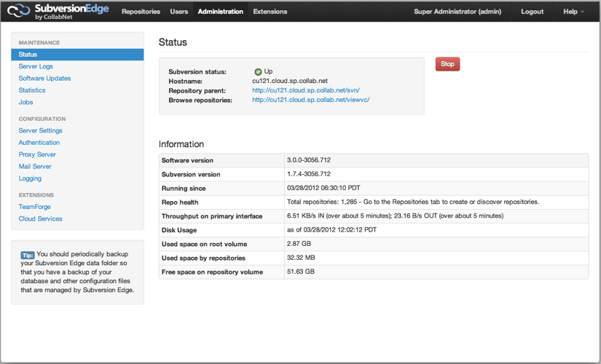The height and width of the screenshot is (364, 601).
Task: Select the Administration tab
Action: click(x=220, y=12)
